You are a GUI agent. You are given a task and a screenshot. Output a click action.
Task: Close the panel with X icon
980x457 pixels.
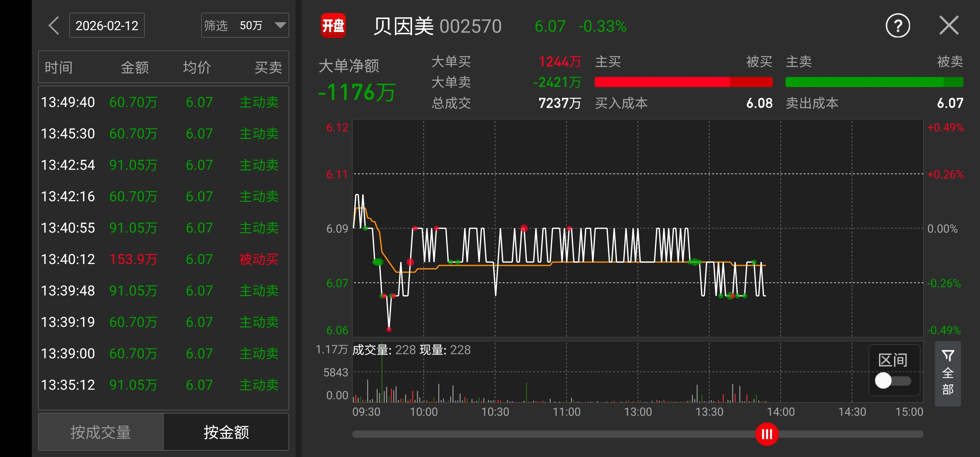[949, 25]
